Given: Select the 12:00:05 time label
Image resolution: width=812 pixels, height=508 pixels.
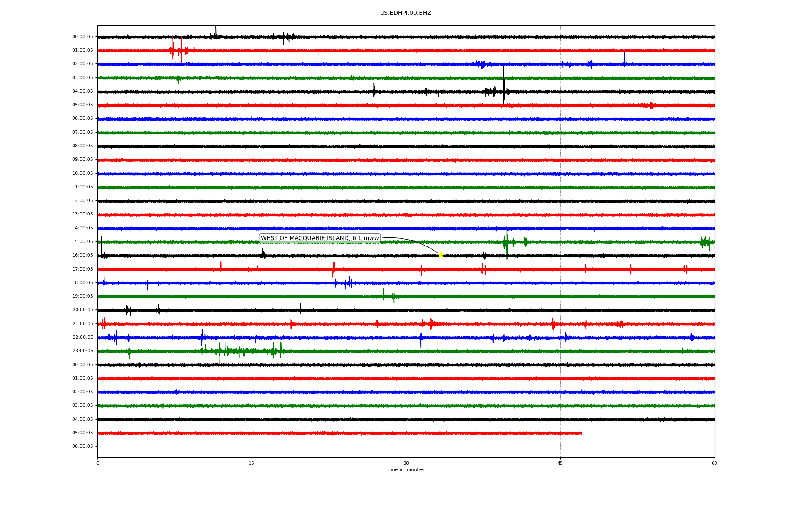Looking at the screenshot, I should (x=82, y=200).
